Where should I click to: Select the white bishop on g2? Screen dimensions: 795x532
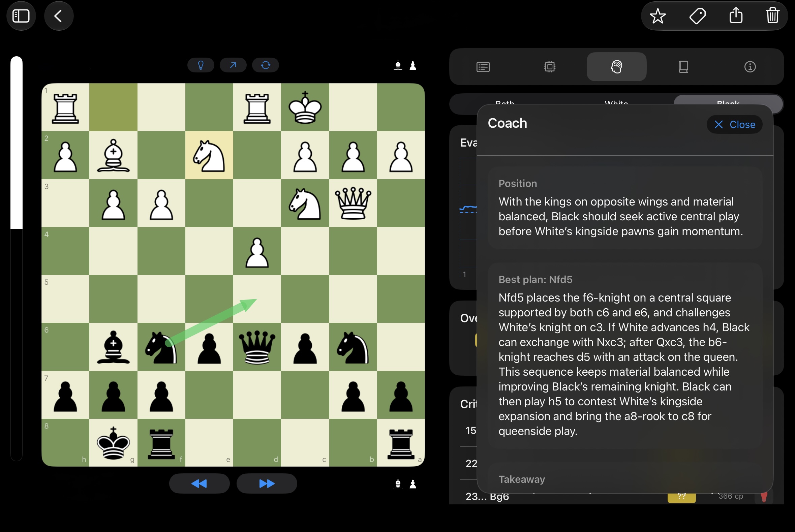pyautogui.click(x=113, y=155)
